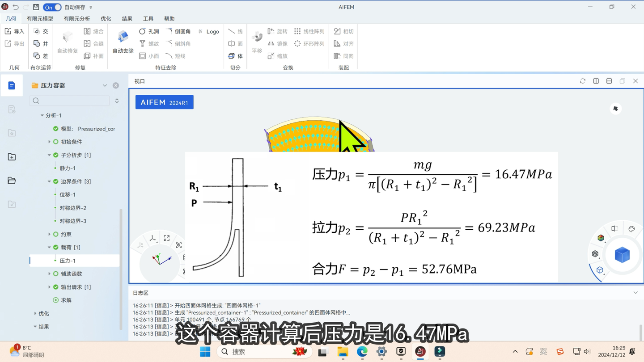Click the model tree search field

point(70,101)
